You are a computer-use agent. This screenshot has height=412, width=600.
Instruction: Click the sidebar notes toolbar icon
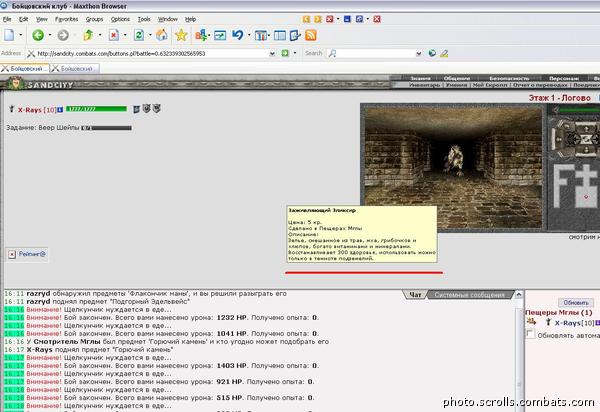295,36
